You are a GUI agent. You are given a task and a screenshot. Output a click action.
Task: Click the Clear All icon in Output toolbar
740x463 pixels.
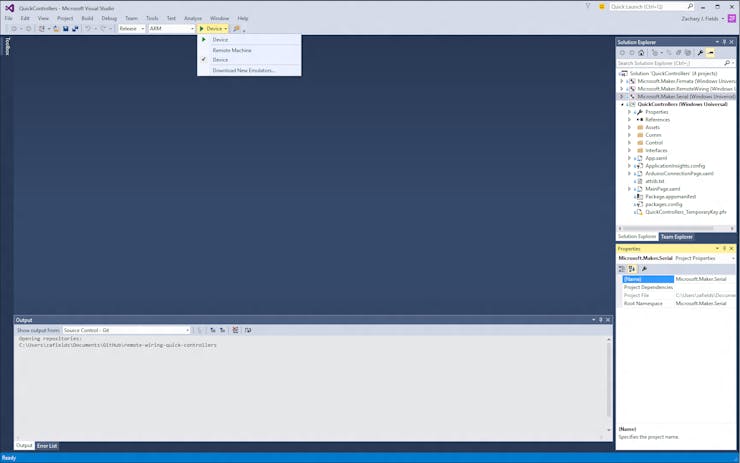[235, 330]
